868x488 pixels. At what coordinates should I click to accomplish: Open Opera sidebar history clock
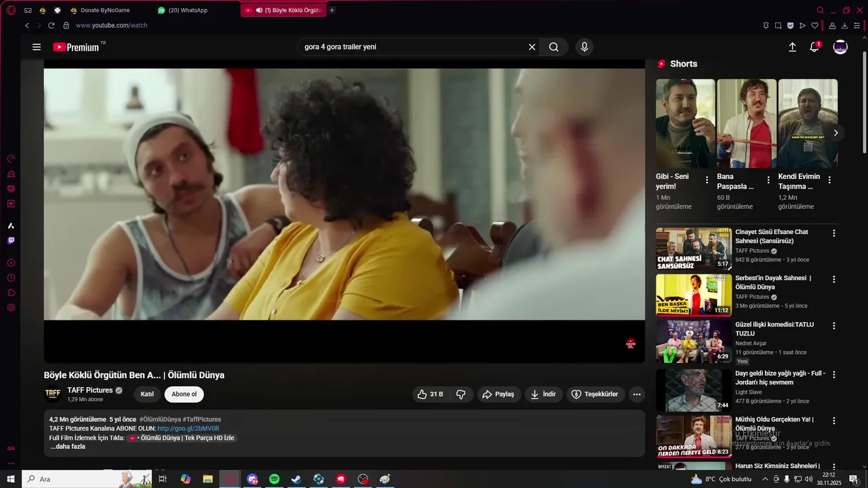(11, 278)
